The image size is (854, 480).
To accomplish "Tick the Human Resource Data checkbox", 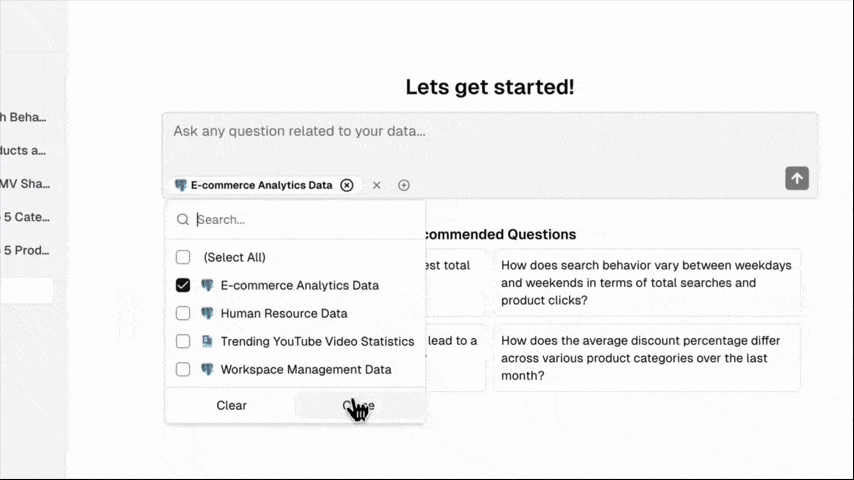I will point(183,313).
